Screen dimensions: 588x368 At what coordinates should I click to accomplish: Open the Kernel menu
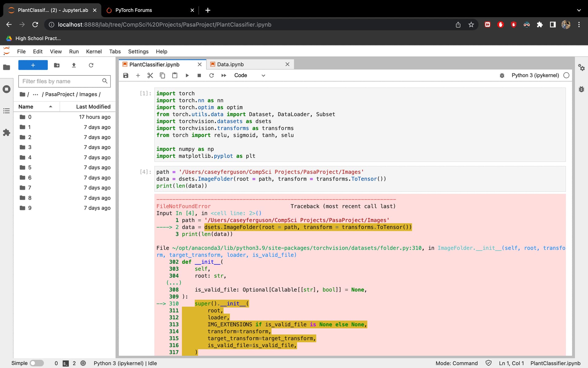(94, 52)
